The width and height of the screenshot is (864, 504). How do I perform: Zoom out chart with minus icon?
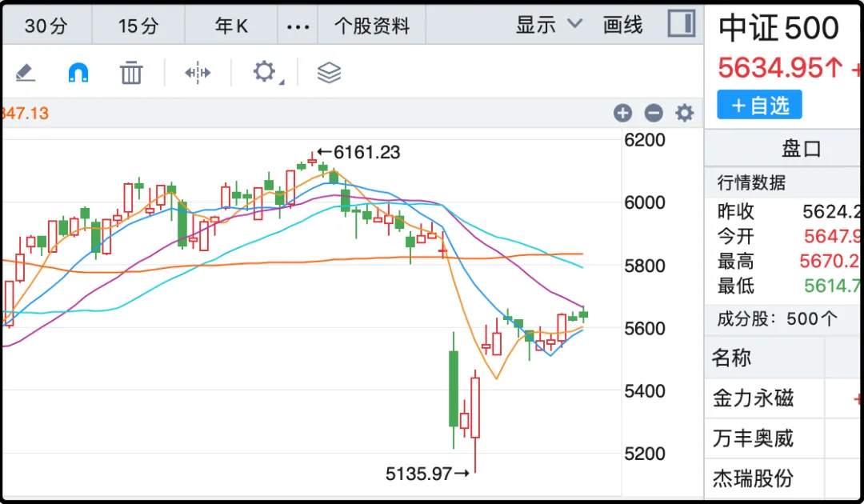point(654,114)
